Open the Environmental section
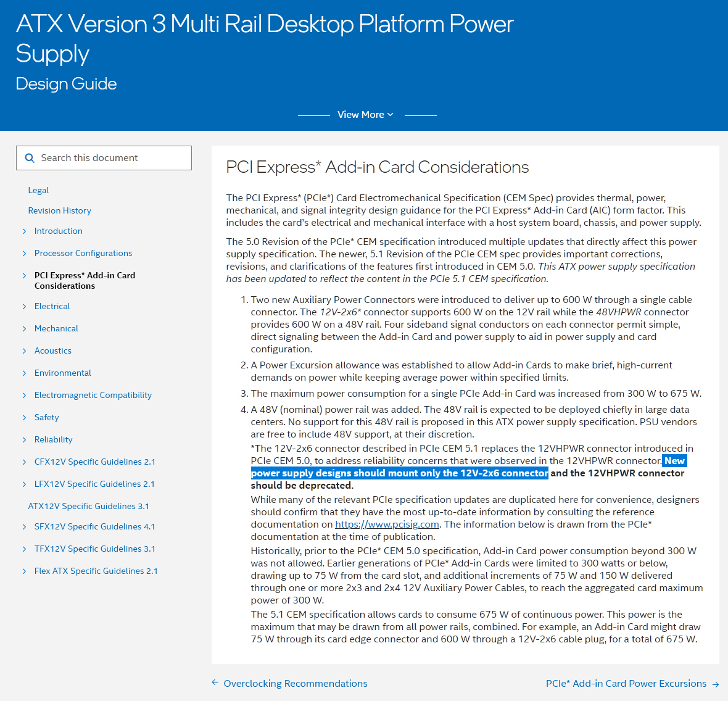This screenshot has width=728, height=701. pos(63,373)
